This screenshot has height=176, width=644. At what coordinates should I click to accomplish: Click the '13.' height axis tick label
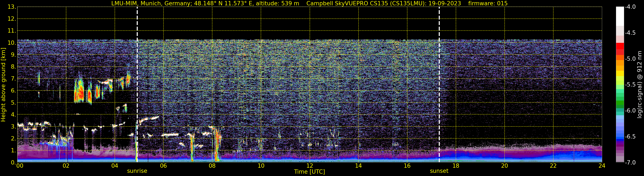(x=12, y=7)
